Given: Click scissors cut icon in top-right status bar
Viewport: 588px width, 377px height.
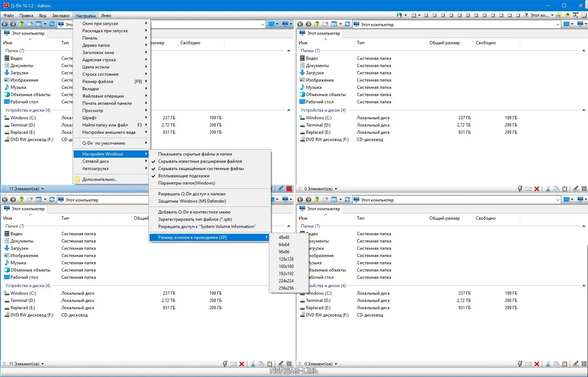Looking at the screenshot, I should point(548,189).
